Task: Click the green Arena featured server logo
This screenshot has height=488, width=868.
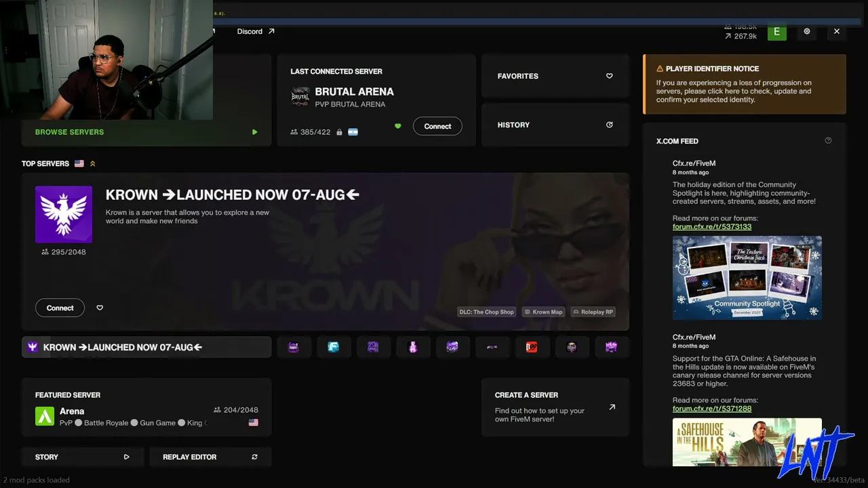Action: [x=45, y=416]
